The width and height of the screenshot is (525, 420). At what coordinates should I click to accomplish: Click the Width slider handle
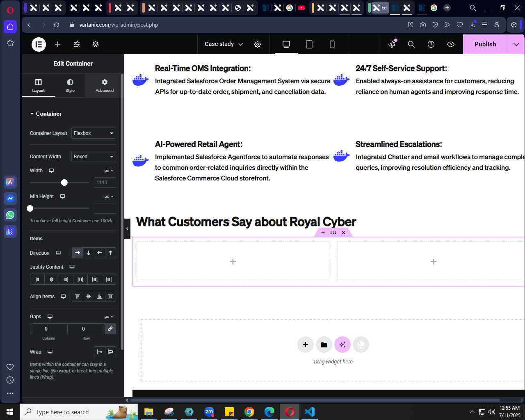click(64, 183)
